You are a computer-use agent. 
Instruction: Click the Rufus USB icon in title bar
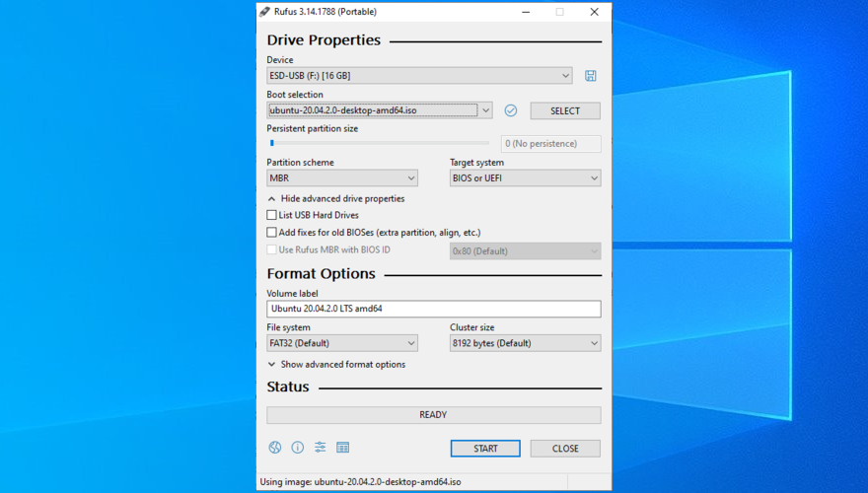[x=266, y=12]
